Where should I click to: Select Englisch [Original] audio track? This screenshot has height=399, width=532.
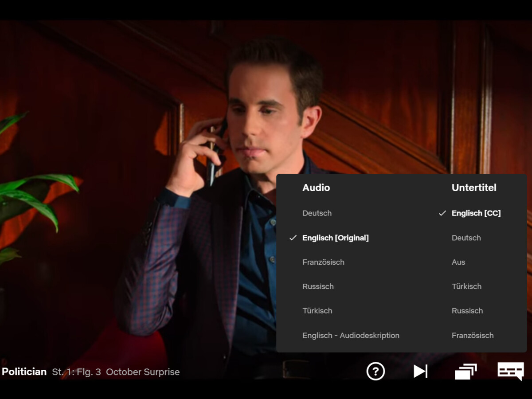tap(335, 238)
